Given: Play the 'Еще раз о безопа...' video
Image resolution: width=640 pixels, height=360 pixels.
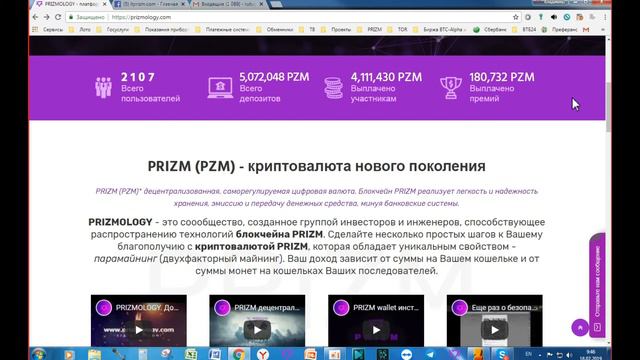Looking at the screenshot, I should coord(494,330).
